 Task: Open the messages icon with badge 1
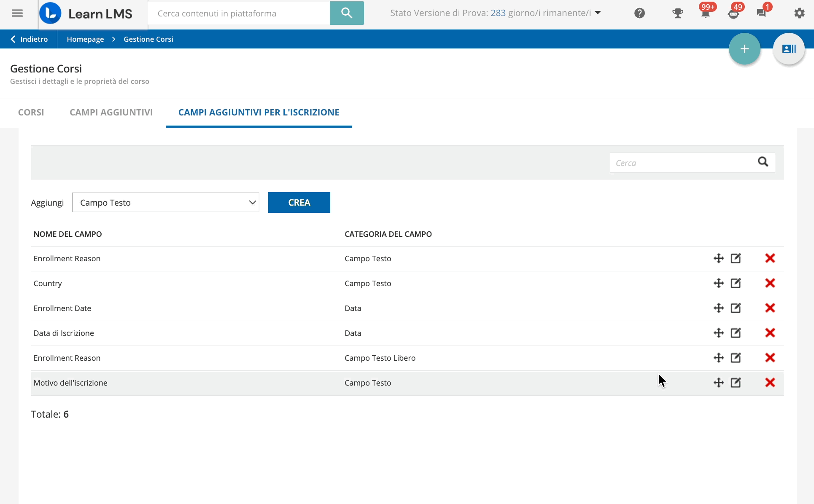[x=762, y=13]
